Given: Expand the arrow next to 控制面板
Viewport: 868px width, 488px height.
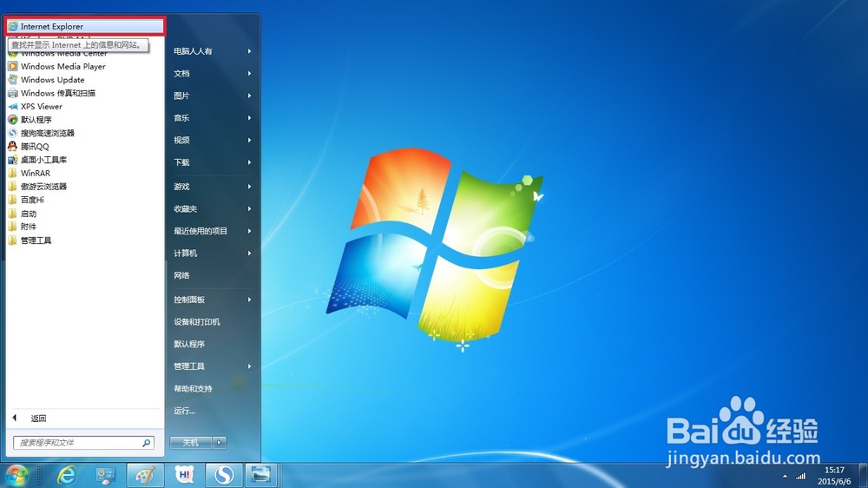Looking at the screenshot, I should click(x=250, y=300).
